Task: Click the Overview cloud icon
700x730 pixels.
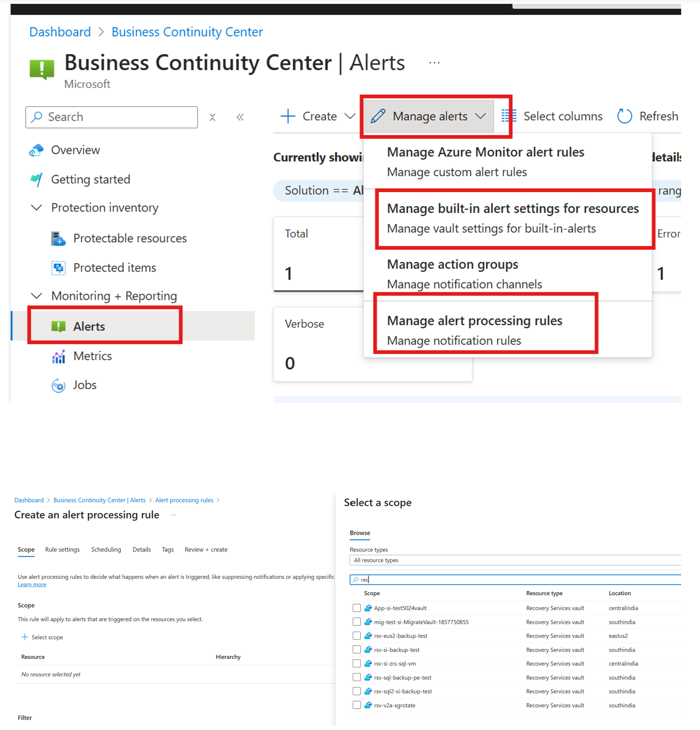Action: [x=36, y=151]
